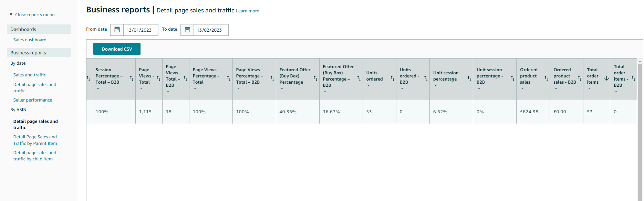Expand chevron under Units ordered header
The width and height of the screenshot is (644, 201).
(368, 85)
